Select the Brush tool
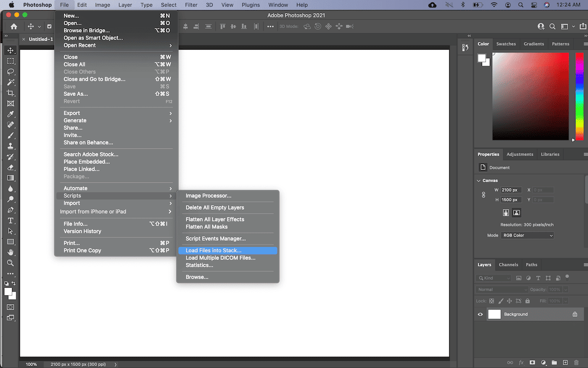Image resolution: width=588 pixels, height=368 pixels. (x=11, y=136)
